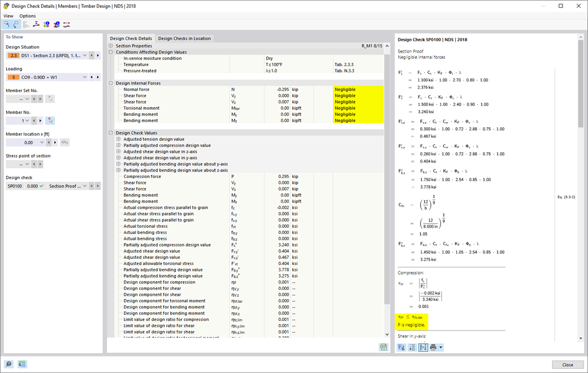Switch to Design Checks in Location tab
588x373 pixels.
184,38
